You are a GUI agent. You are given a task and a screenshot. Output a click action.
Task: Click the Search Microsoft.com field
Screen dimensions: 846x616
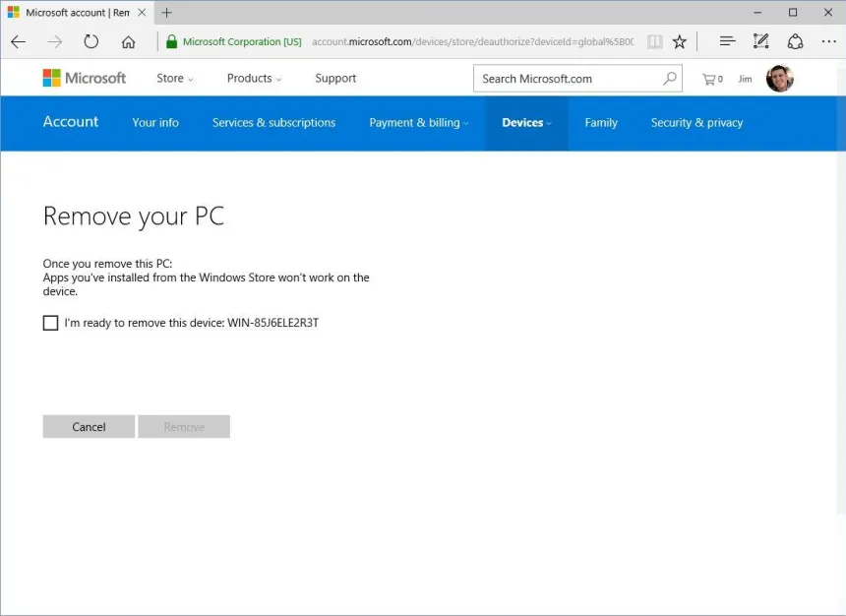click(x=566, y=79)
